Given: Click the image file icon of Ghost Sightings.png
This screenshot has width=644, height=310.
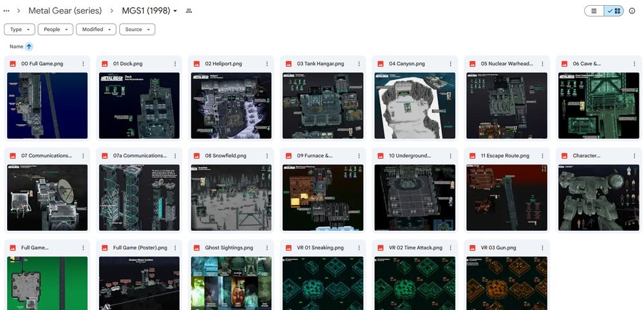Looking at the screenshot, I should [196, 248].
